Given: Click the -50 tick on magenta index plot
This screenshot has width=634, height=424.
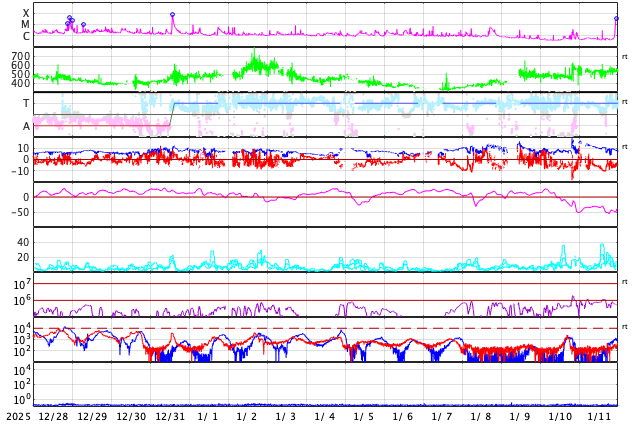Looking at the screenshot, I should pos(19,211).
